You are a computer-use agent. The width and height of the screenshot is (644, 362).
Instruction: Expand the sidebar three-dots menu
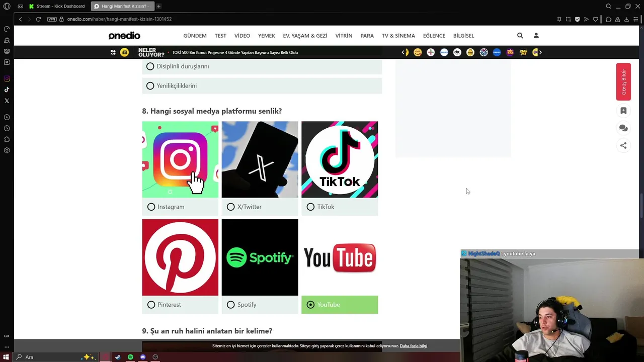pos(7,346)
